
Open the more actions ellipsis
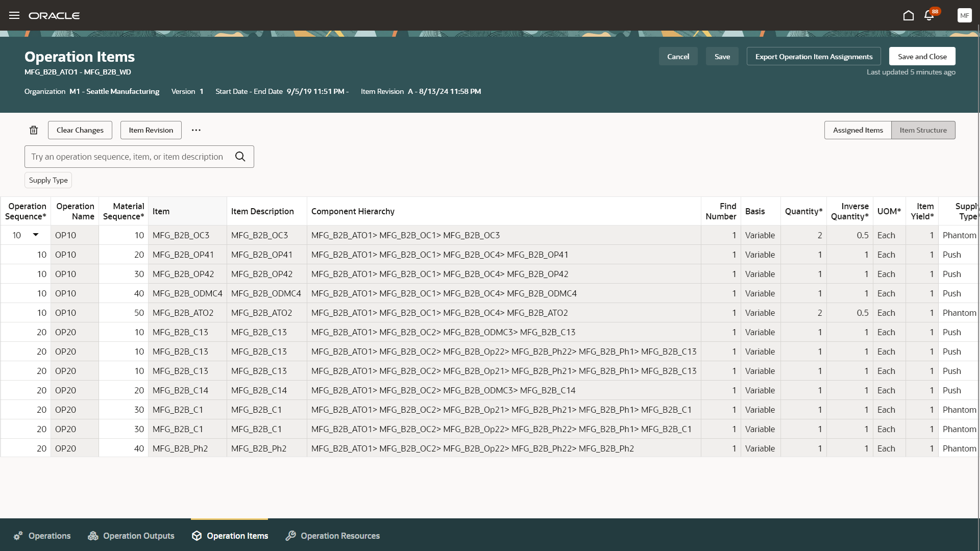pyautogui.click(x=196, y=130)
